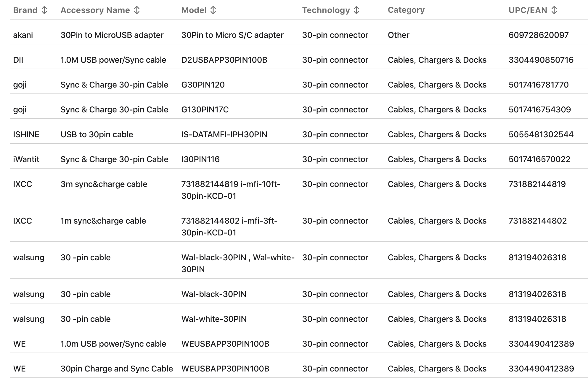Viewport: 588px width, 378px height.
Task: Click Technology column sort arrows
Action: 356,10
